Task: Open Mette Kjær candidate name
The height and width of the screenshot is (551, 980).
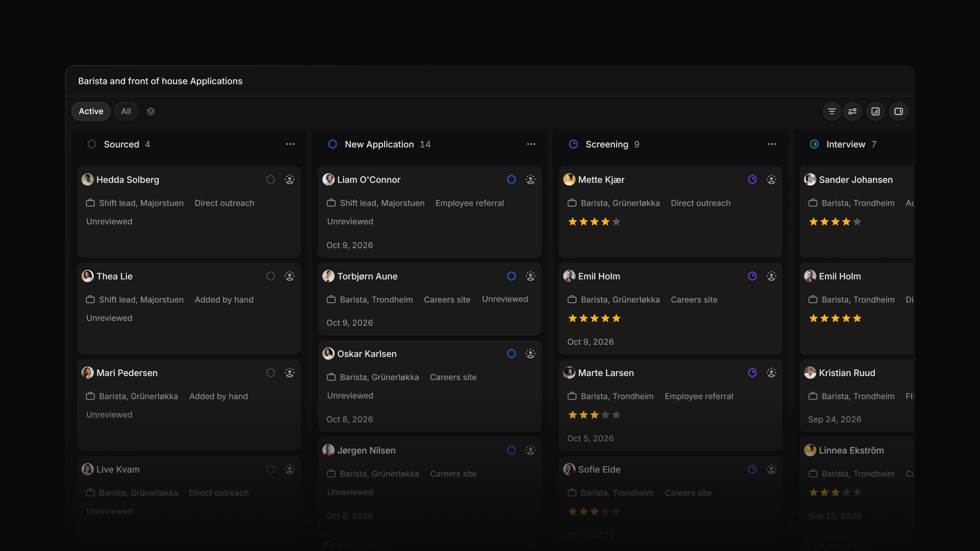Action: coord(601,180)
